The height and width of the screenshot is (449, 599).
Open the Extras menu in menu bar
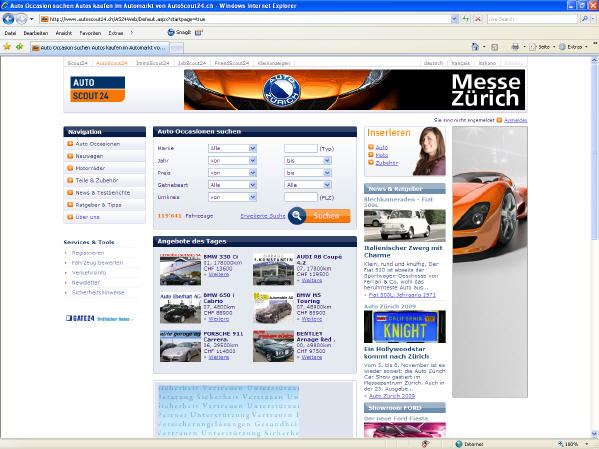(x=116, y=33)
